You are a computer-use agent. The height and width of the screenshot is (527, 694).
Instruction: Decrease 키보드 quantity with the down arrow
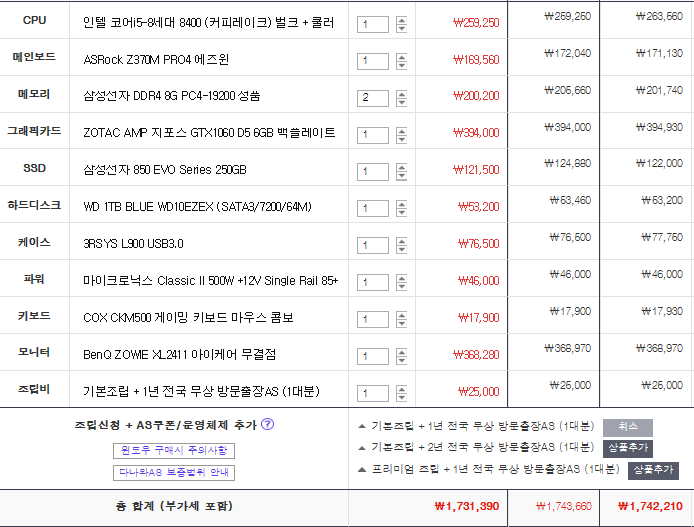[401, 324]
